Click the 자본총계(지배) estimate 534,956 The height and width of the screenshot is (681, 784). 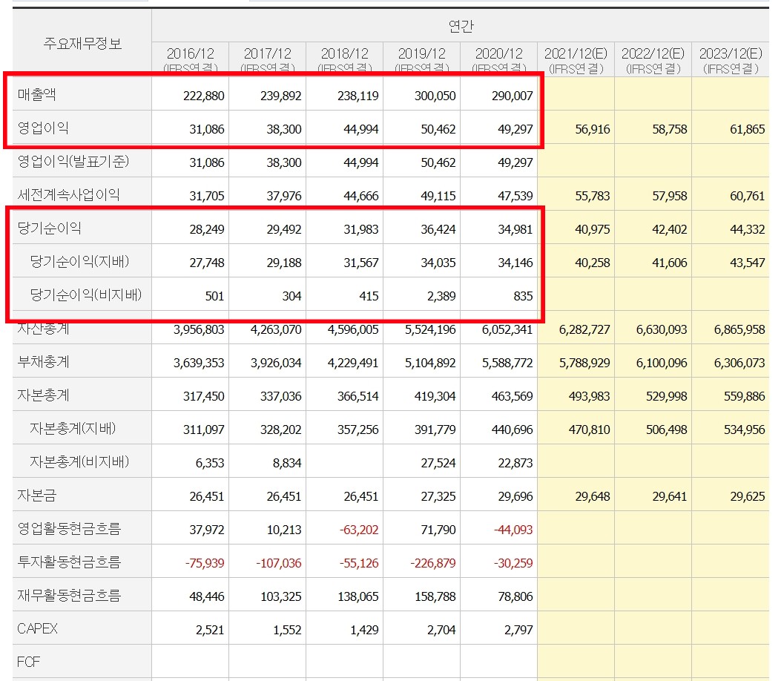745,430
